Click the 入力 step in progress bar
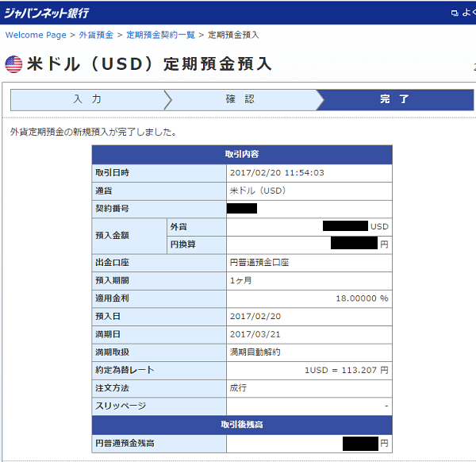 (87, 100)
